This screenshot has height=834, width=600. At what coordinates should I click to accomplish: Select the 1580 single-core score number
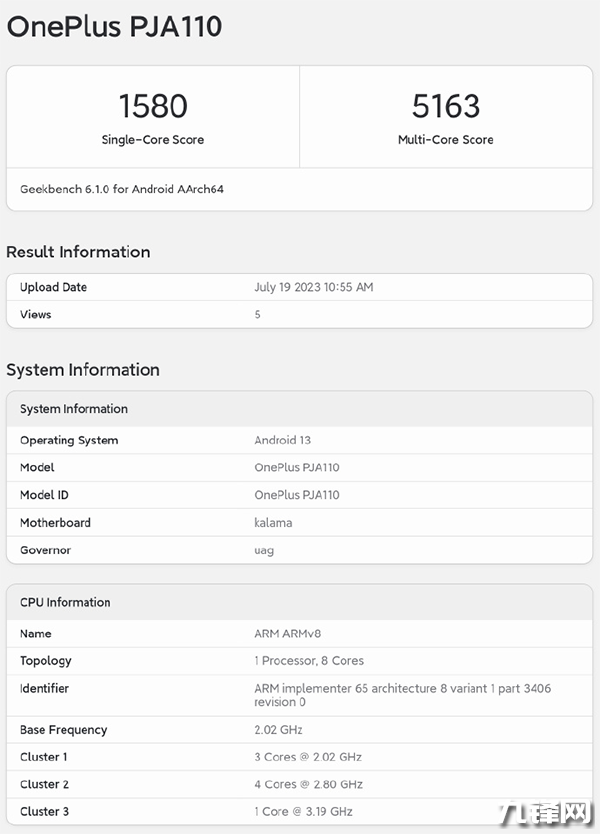tap(153, 106)
